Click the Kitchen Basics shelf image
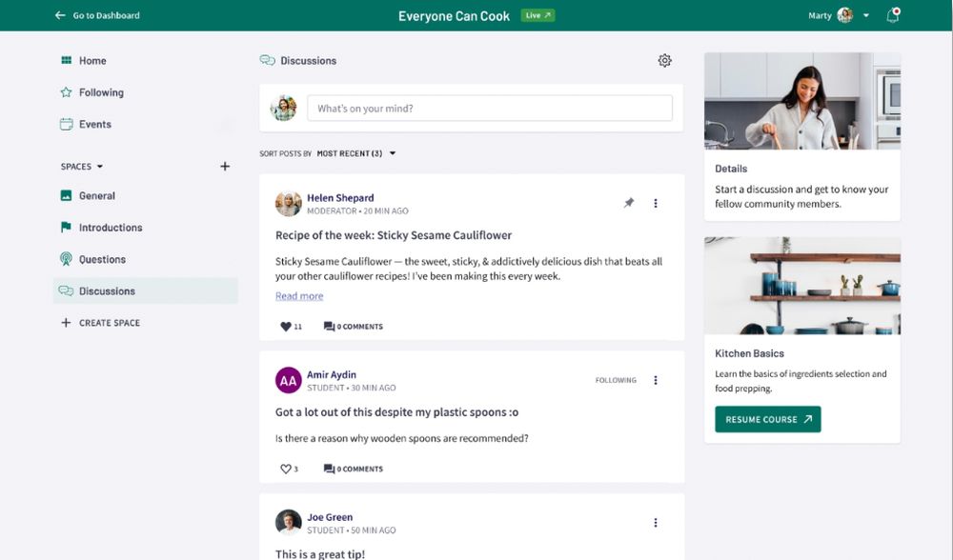This screenshot has height=560, width=953. (x=802, y=286)
